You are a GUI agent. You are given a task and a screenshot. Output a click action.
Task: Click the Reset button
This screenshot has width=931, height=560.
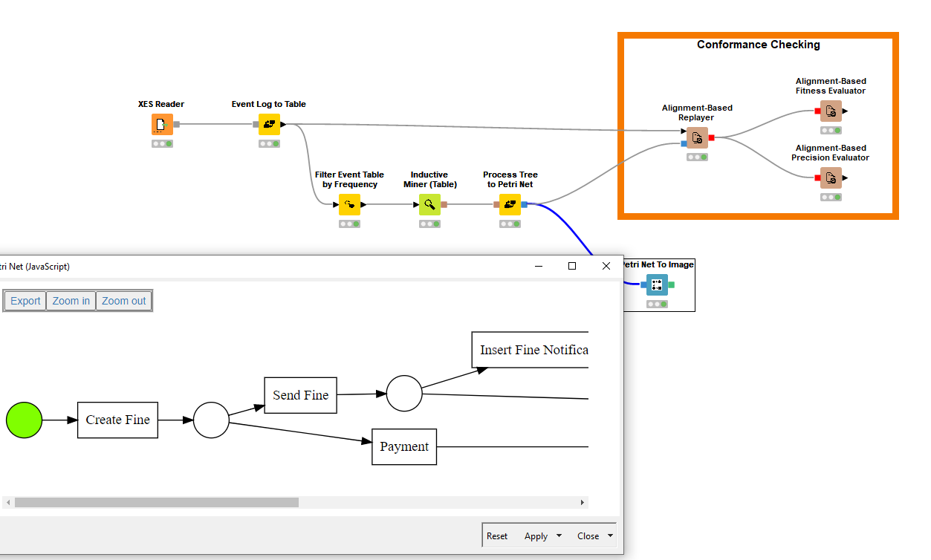pyautogui.click(x=497, y=535)
